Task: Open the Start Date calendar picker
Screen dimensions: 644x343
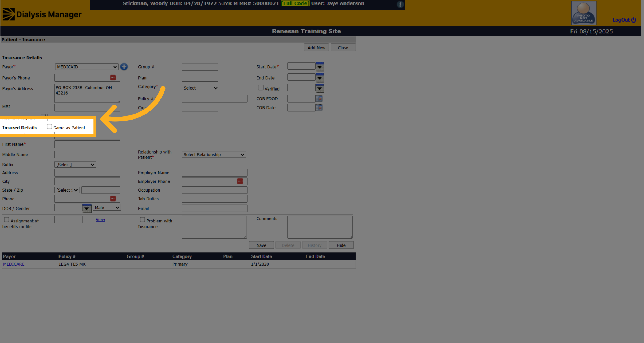Action: 320,67
